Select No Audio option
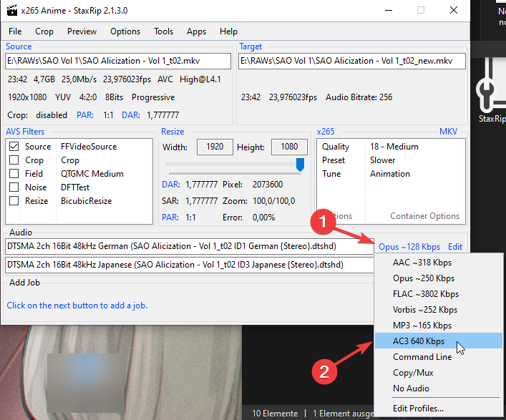Screen dimensions: 506x420 coord(439,389)
